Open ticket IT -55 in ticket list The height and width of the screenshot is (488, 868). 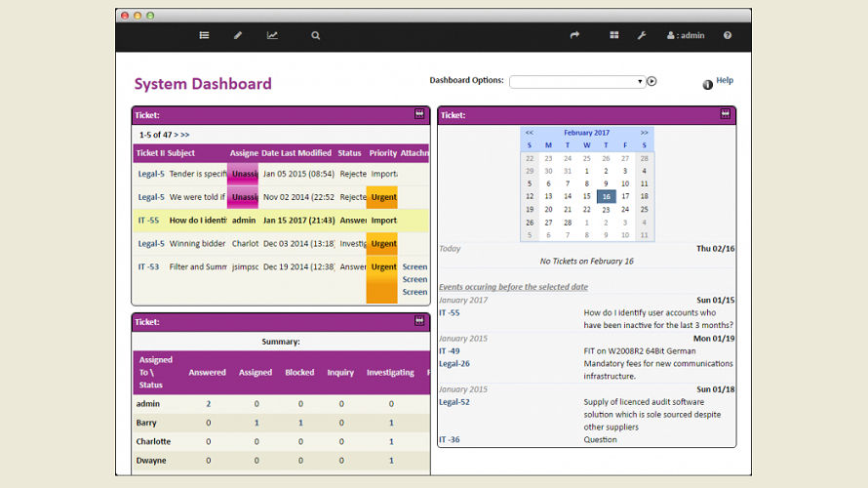[148, 221]
